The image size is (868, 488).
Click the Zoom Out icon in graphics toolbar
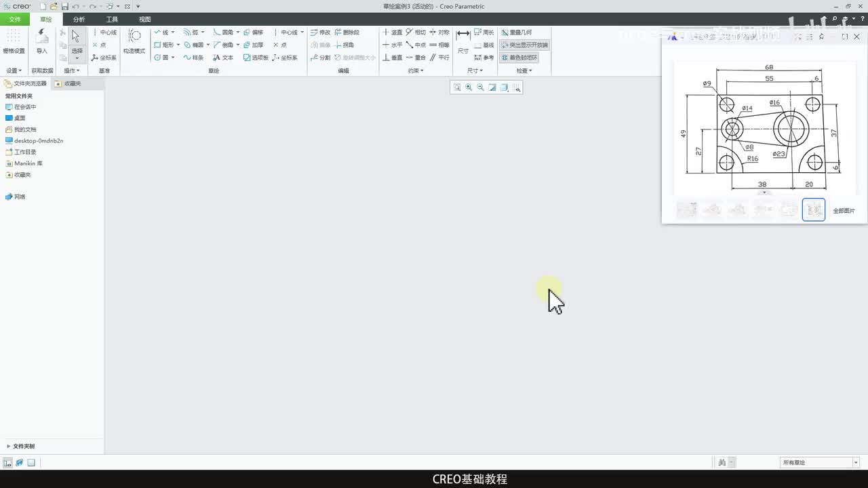point(480,87)
